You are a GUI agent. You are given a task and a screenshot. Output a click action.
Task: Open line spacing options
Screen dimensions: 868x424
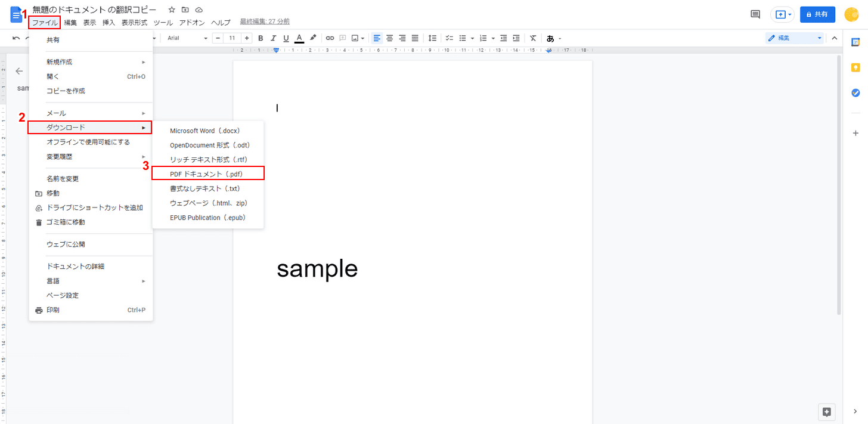[433, 38]
